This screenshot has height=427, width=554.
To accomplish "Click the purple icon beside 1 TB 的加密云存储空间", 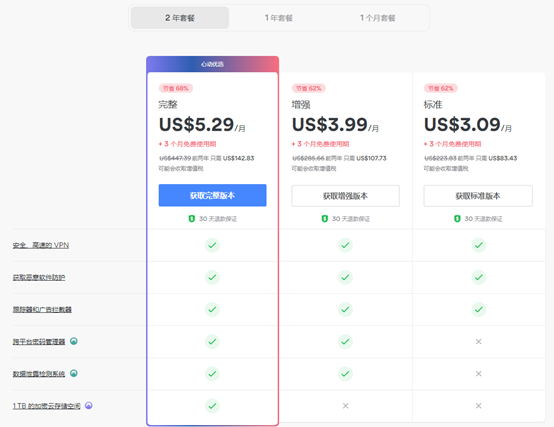I will [x=89, y=405].
